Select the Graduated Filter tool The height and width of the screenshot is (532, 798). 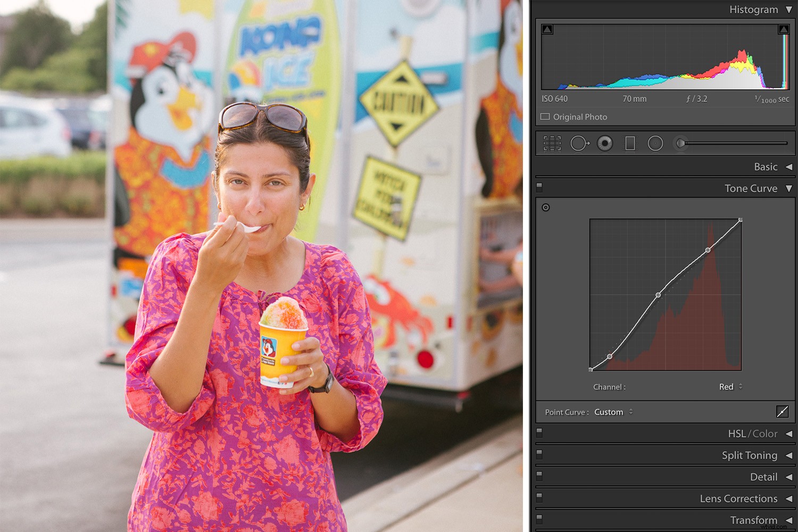click(x=630, y=143)
